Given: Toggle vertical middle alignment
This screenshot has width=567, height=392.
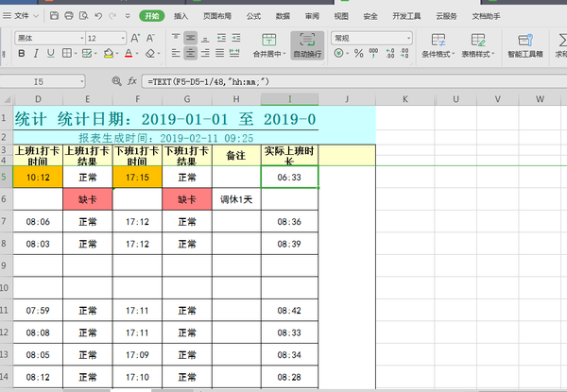Looking at the screenshot, I should tap(190, 38).
